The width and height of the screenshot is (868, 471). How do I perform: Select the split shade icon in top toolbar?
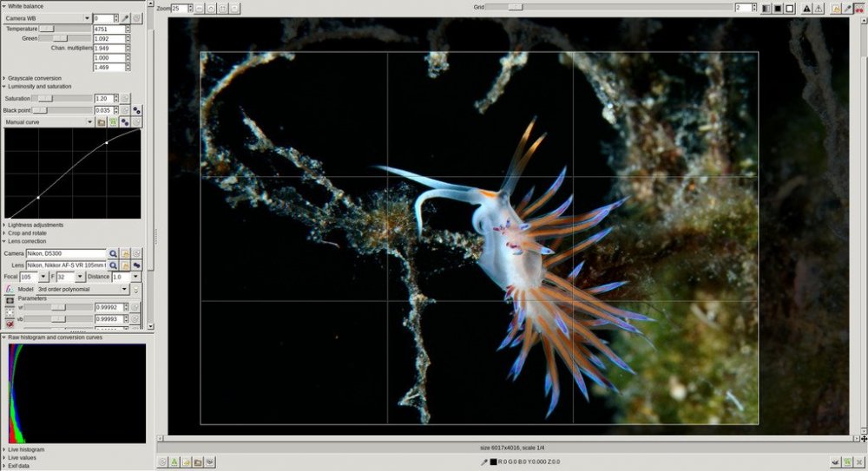coord(766,9)
